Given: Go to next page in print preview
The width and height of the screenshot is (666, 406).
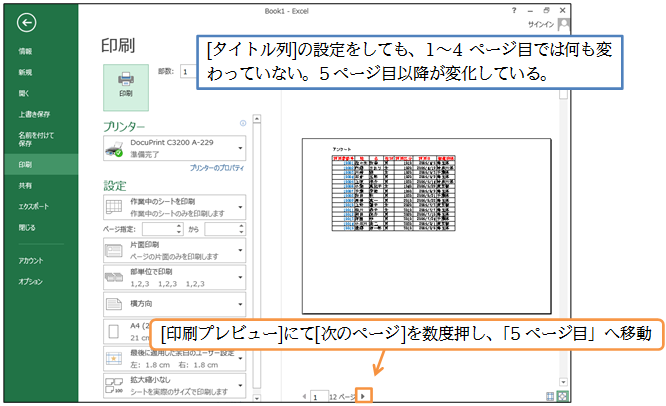Looking at the screenshot, I should pyautogui.click(x=363, y=397).
